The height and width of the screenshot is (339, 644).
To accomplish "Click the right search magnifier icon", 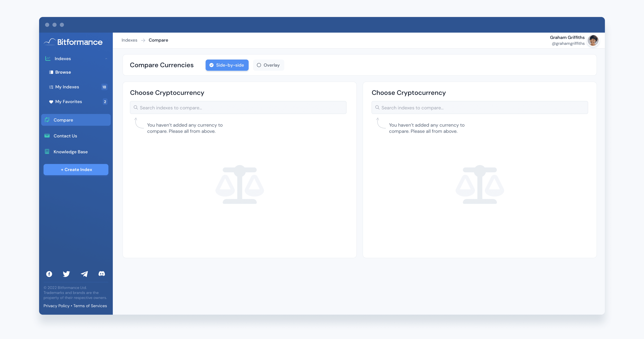I will tap(377, 108).
